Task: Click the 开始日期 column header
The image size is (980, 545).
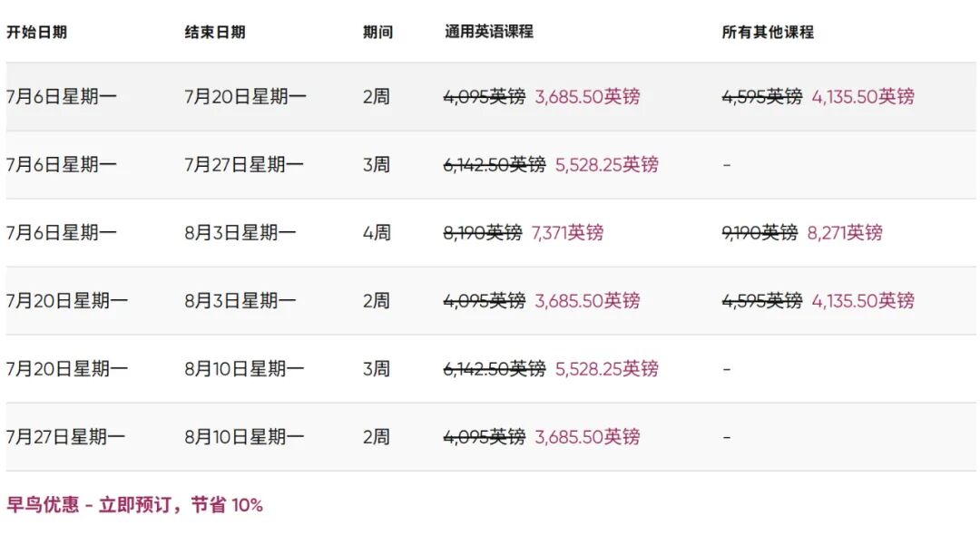Action: coord(36,32)
